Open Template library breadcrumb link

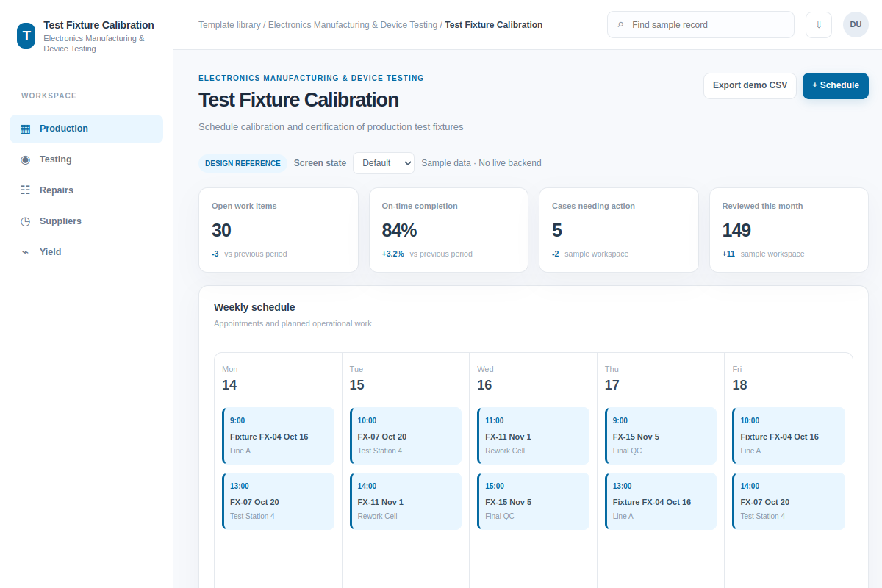pos(229,25)
